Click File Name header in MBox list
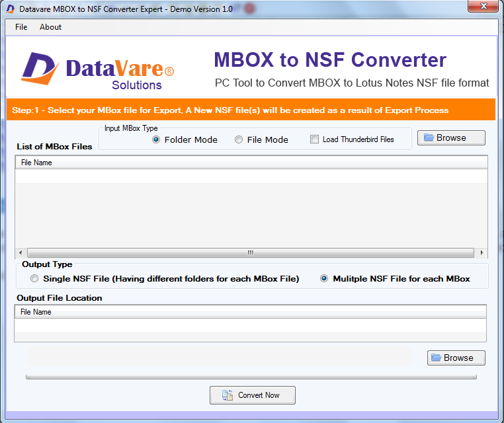This screenshot has height=423, width=504. click(x=251, y=163)
